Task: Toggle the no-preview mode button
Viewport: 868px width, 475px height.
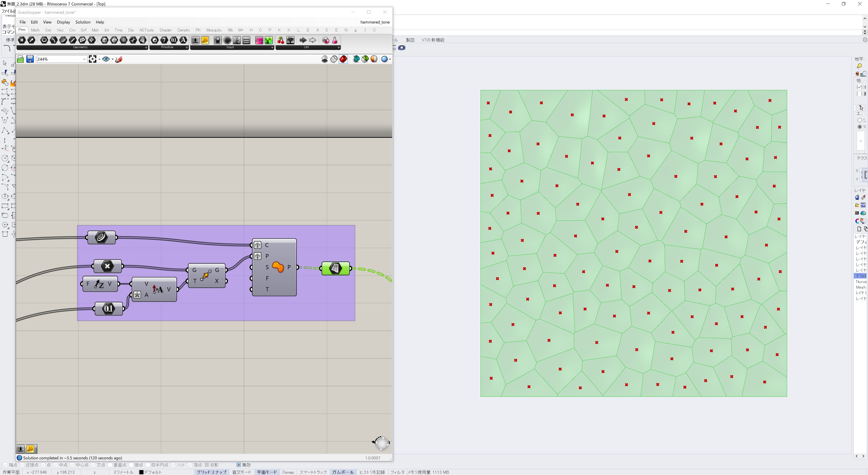Action: [325, 59]
